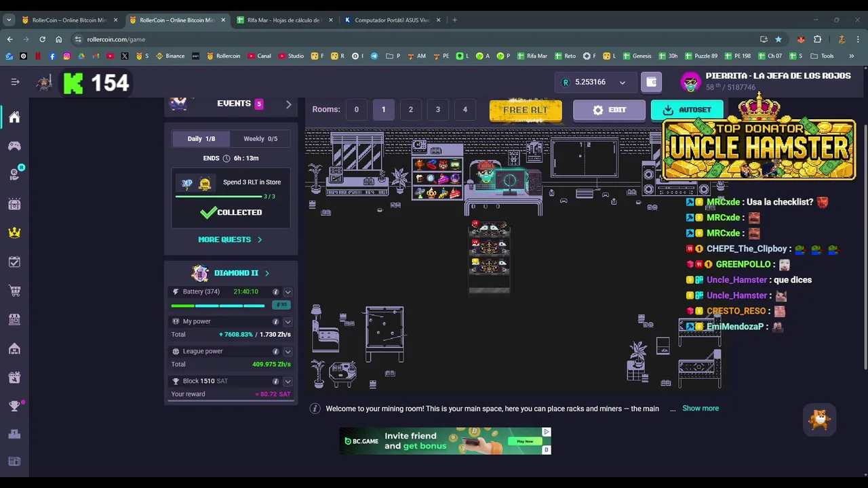
Task: Click the battery charge progress bar
Action: pos(218,306)
